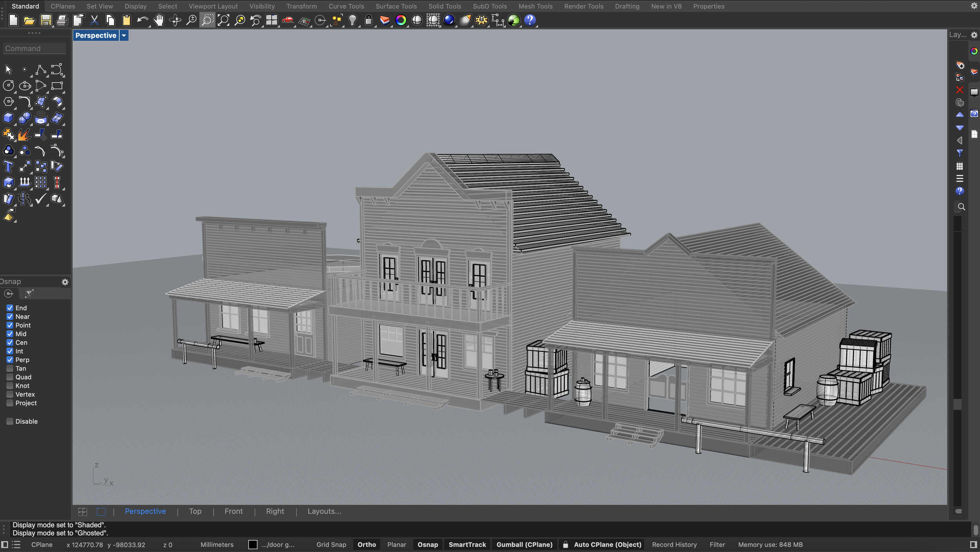Open the Text tool in sidebar

pyautogui.click(x=8, y=167)
